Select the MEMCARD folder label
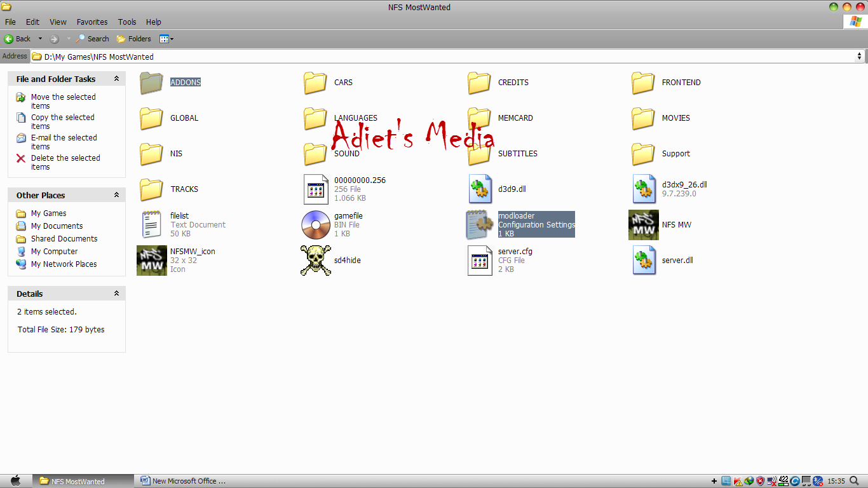 pyautogui.click(x=515, y=118)
